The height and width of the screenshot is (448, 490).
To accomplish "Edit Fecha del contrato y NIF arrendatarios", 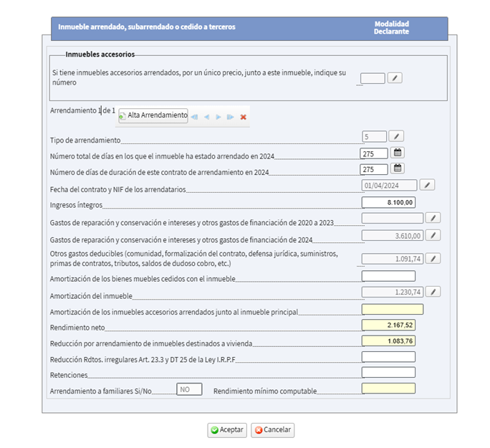I will [x=427, y=185].
